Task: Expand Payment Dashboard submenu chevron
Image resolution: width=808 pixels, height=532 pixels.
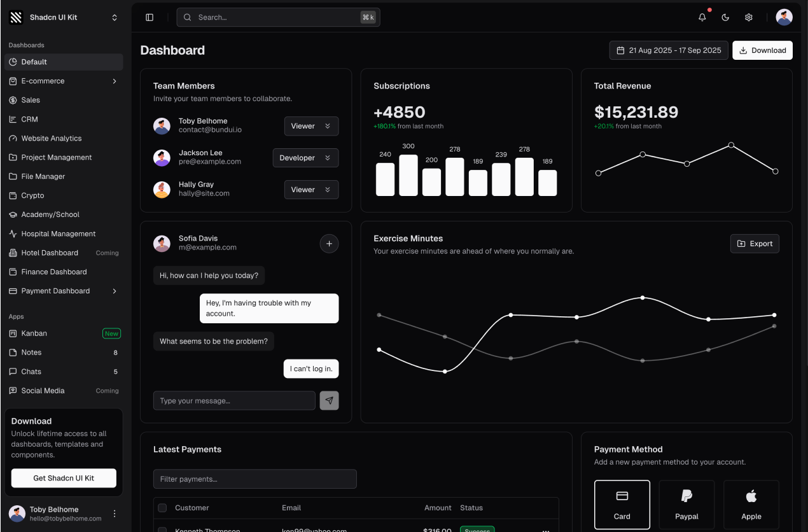Action: (x=115, y=291)
